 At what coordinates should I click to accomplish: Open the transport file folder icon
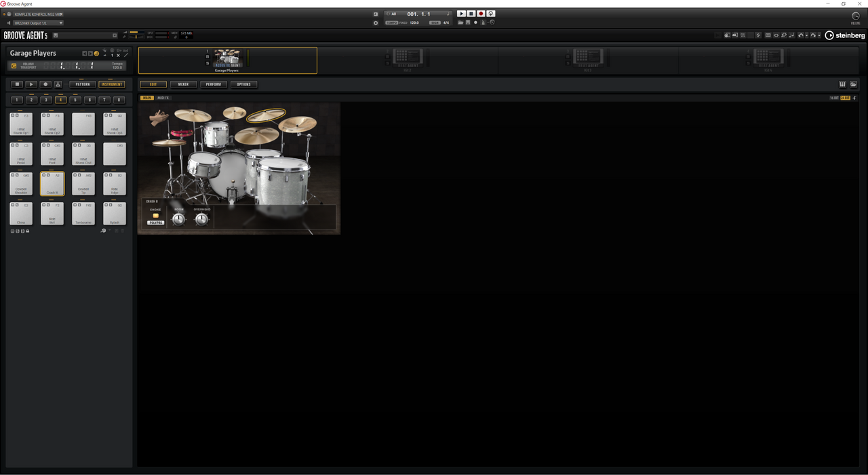pos(460,22)
